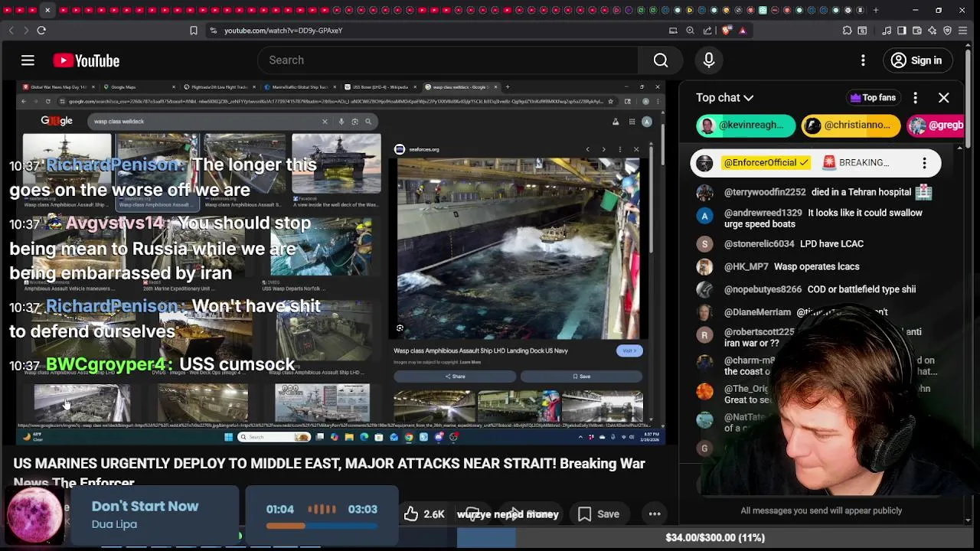The image size is (980, 551).
Task: Click the @nopebutyes8266 chat avatar
Action: (704, 290)
